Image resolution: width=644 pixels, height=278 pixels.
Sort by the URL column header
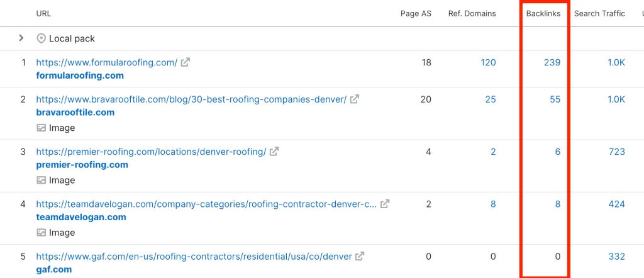(x=43, y=14)
